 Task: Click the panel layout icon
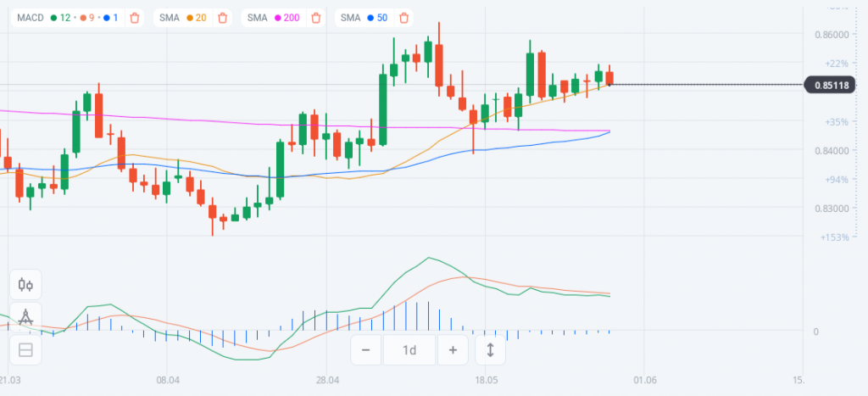click(x=25, y=349)
